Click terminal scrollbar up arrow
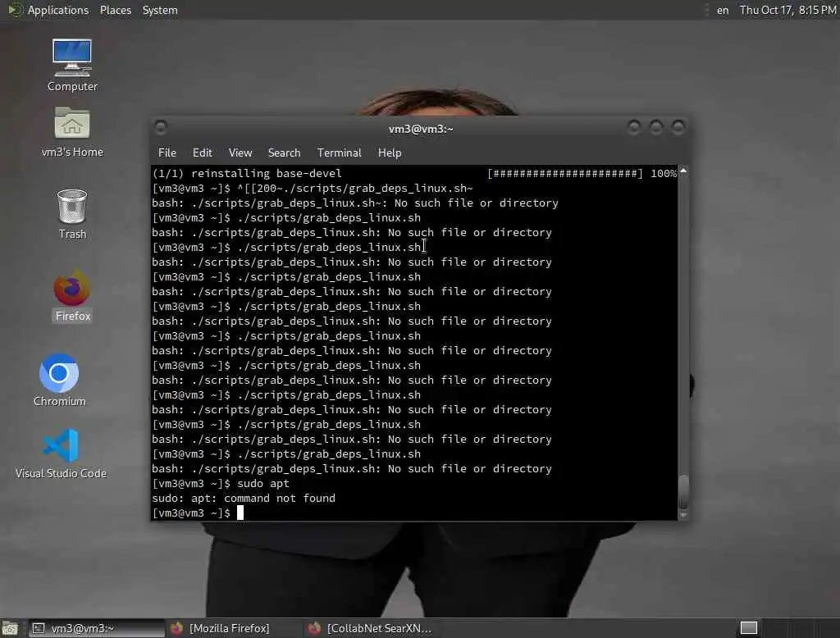Viewport: 840px width, 638px height. 683,171
